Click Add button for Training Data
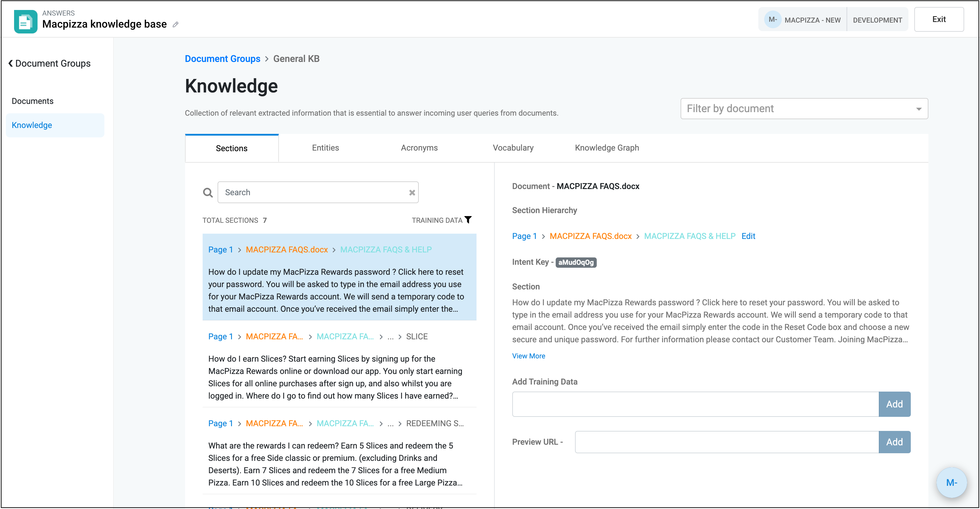Viewport: 980px width, 509px height. 894,404
